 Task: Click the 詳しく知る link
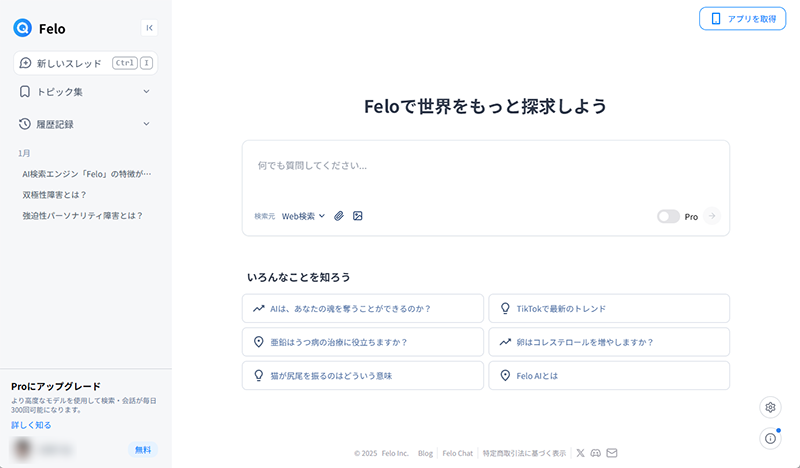tap(31, 425)
